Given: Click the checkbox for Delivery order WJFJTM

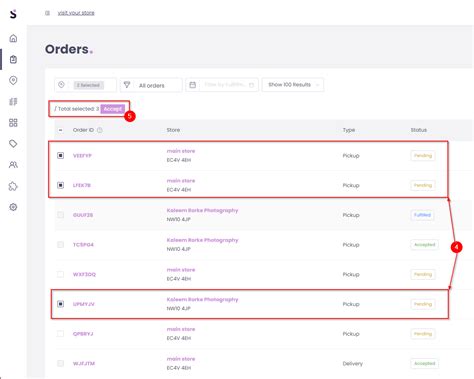Looking at the screenshot, I should click(60, 363).
